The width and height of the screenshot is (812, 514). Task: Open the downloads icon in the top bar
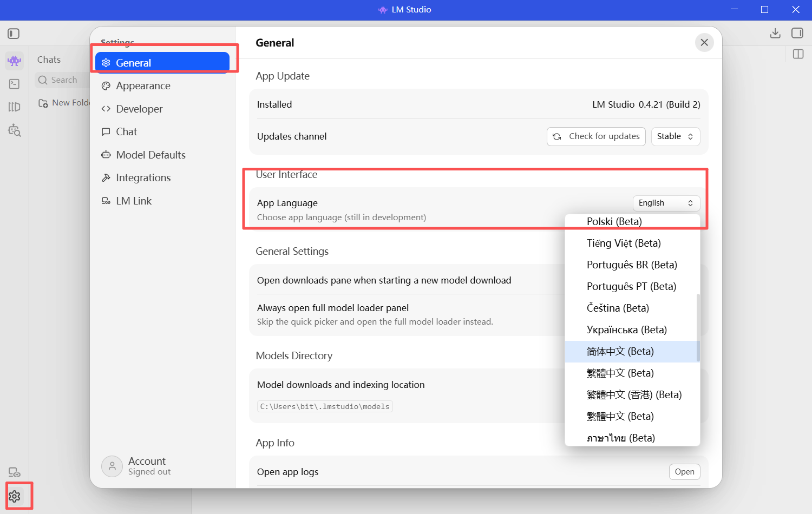pos(775,34)
